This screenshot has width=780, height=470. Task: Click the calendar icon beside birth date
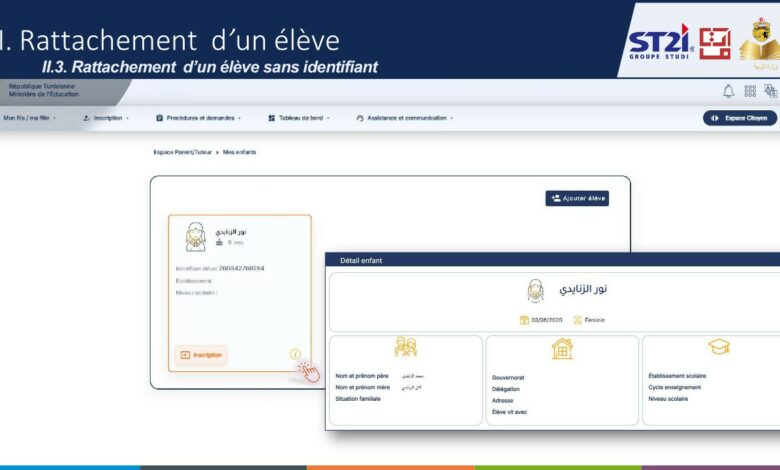[x=524, y=320]
